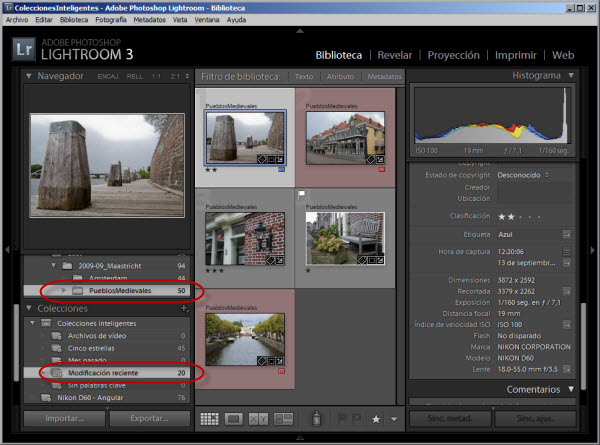Set flagged (pick) status in toolbar
The image size is (600, 445).
342,419
